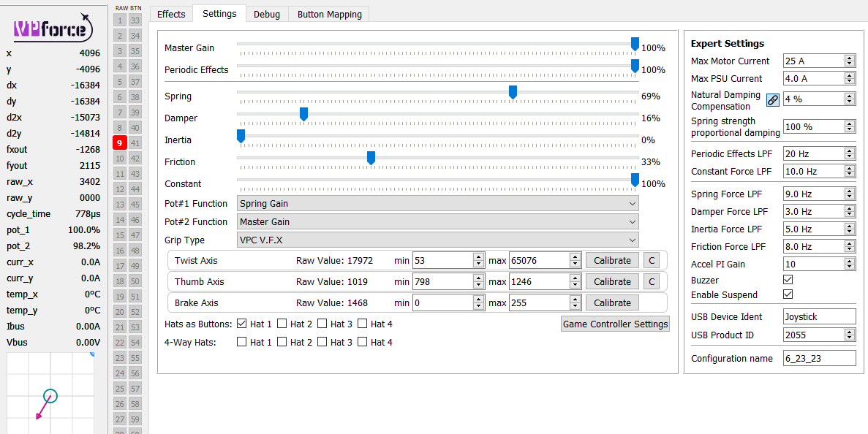Click the fyout value 2115
The width and height of the screenshot is (868, 434).
pos(90,166)
